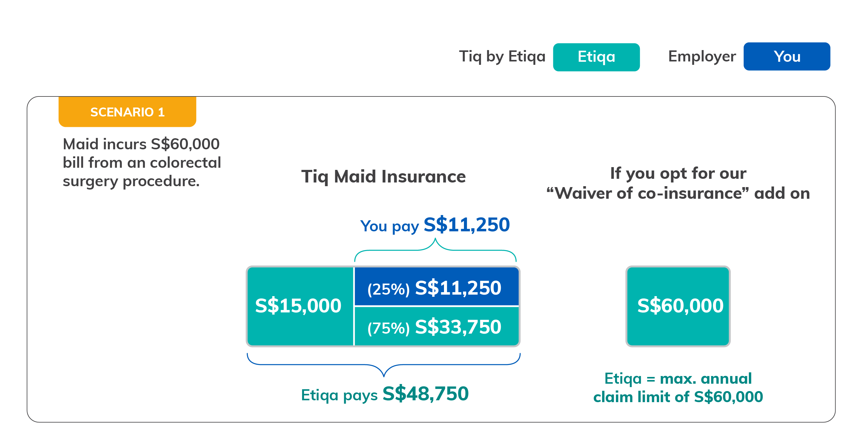Image resolution: width=868 pixels, height=439 pixels.
Task: Click the Maid incurs S$60,000 description
Action: pos(142,163)
